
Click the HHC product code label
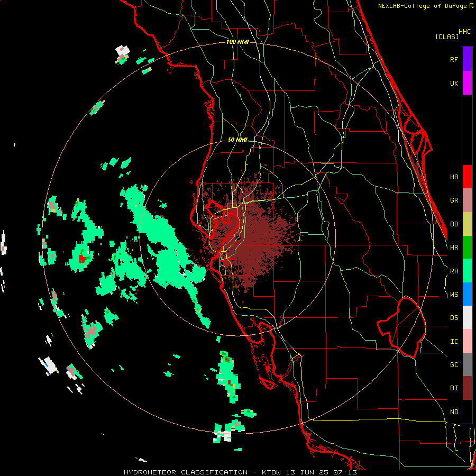click(x=465, y=32)
